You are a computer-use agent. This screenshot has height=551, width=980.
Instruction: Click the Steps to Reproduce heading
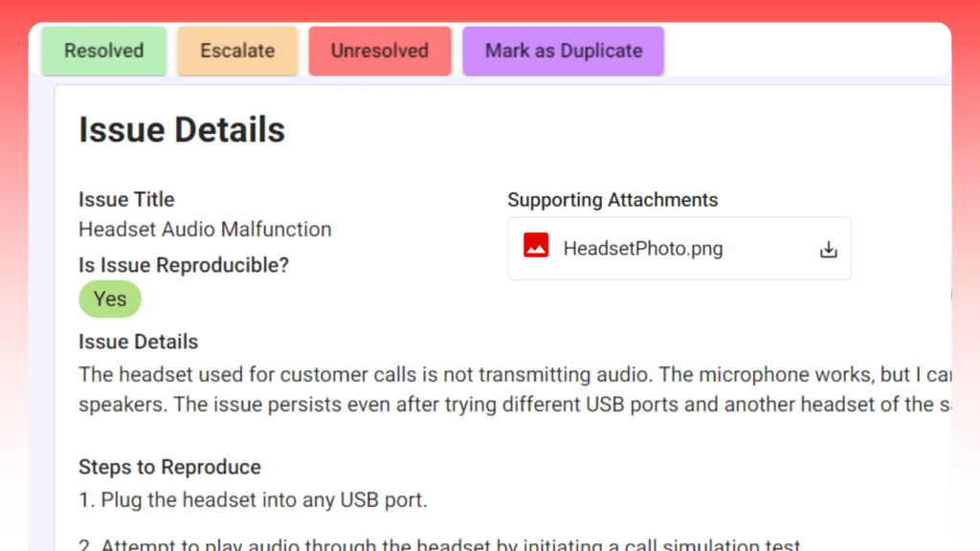(x=169, y=467)
